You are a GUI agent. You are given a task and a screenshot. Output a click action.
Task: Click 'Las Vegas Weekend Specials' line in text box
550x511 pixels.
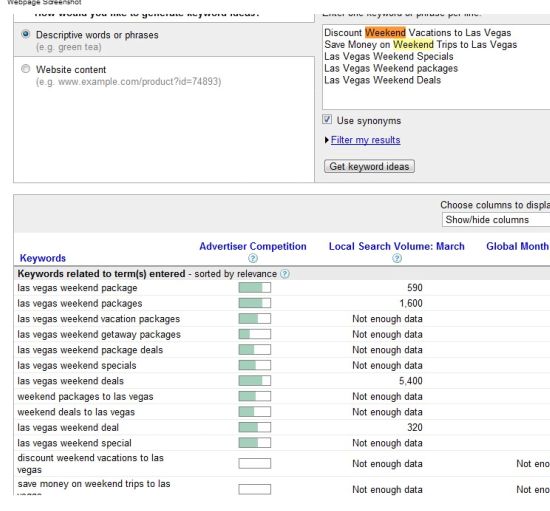pos(389,56)
